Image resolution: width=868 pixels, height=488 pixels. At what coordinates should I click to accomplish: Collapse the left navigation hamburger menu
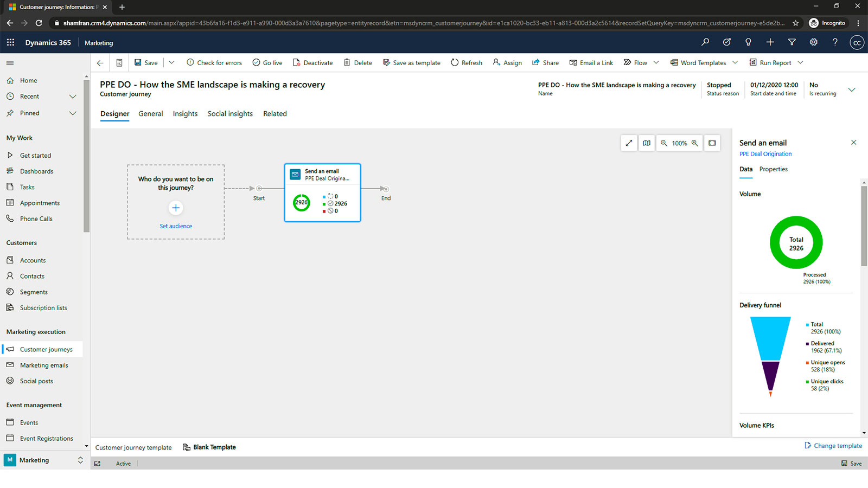click(x=10, y=63)
